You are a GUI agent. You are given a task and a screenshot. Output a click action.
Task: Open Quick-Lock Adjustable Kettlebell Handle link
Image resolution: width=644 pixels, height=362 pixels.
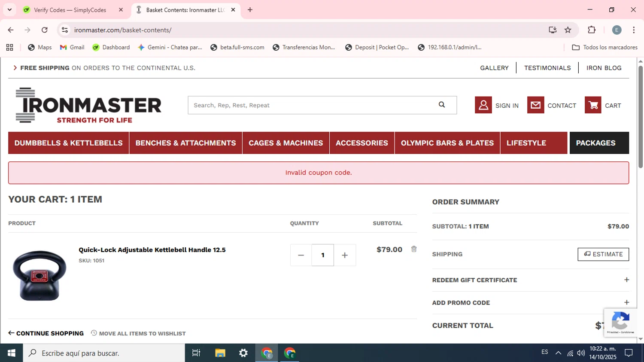(152, 250)
